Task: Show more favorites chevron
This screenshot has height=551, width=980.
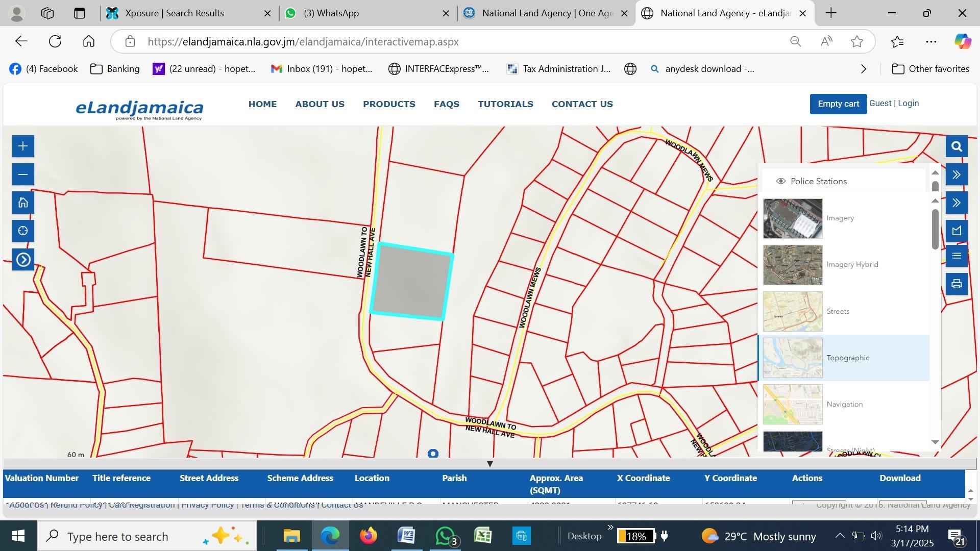Action: tap(863, 69)
